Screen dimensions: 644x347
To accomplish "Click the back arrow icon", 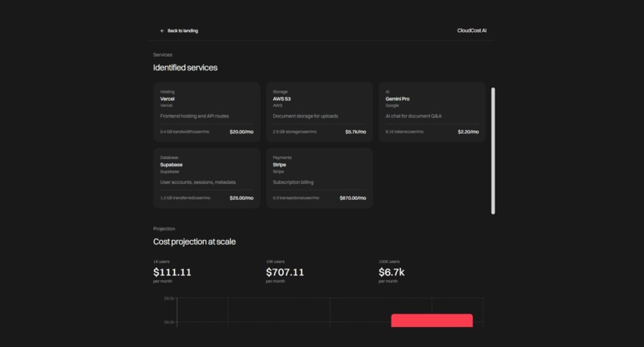I will click(162, 31).
